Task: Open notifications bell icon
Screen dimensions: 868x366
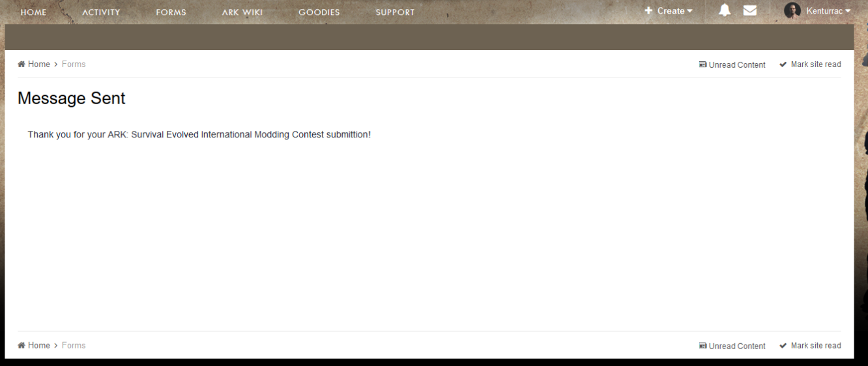Action: point(725,10)
